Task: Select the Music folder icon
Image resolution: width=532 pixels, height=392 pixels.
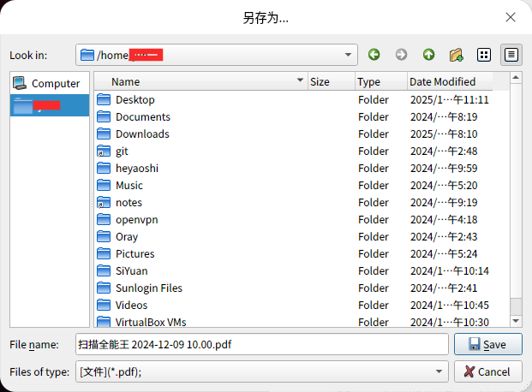Action: pos(104,185)
